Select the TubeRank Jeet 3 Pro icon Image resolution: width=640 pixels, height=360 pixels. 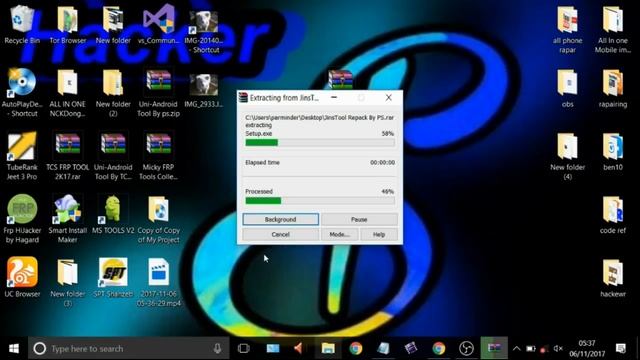click(x=22, y=156)
